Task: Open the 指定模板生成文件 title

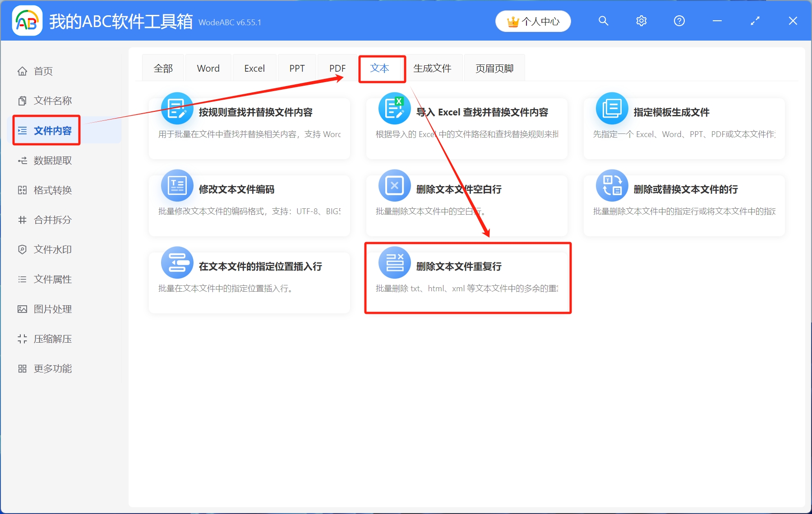Action: point(672,112)
